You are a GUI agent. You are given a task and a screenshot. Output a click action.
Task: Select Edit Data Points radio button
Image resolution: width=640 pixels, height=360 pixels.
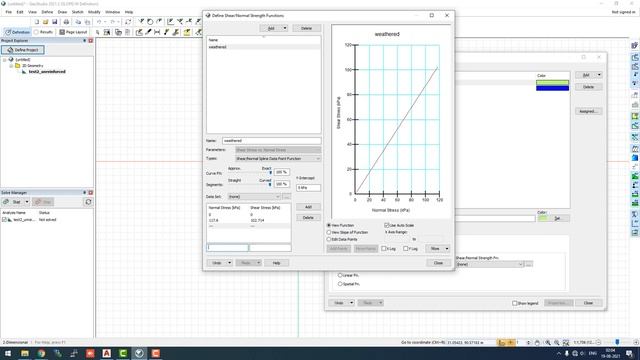pyautogui.click(x=329, y=239)
